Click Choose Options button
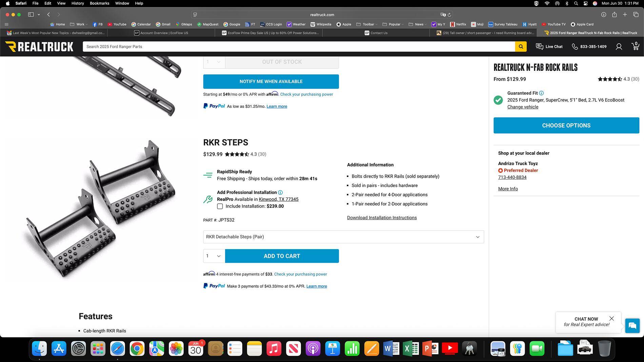The width and height of the screenshot is (644, 362). (566, 125)
